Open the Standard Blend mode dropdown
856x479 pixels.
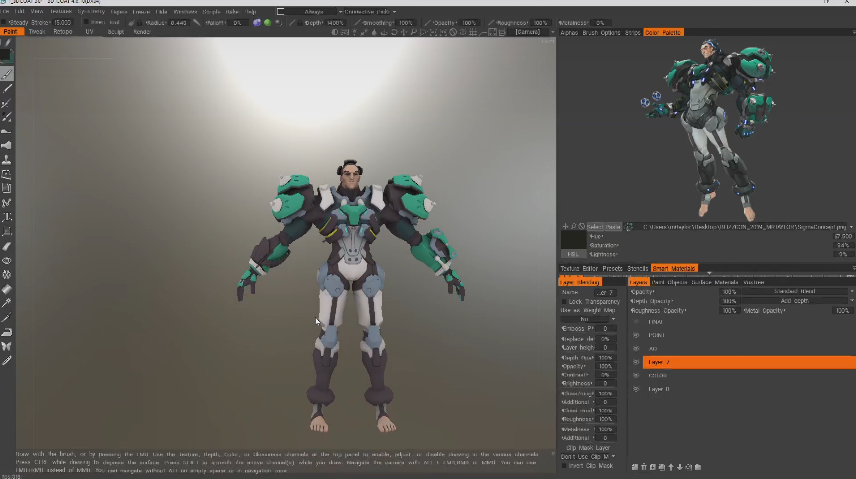[798, 292]
